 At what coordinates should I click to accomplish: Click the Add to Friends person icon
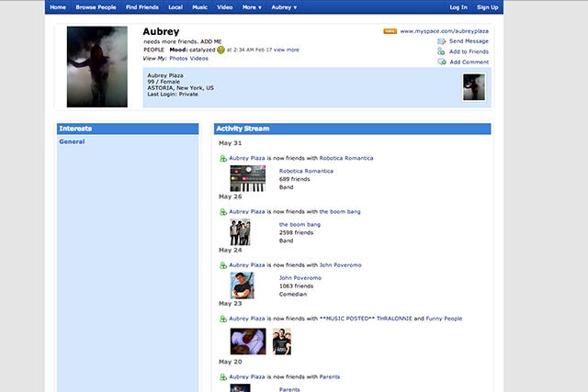(x=441, y=51)
